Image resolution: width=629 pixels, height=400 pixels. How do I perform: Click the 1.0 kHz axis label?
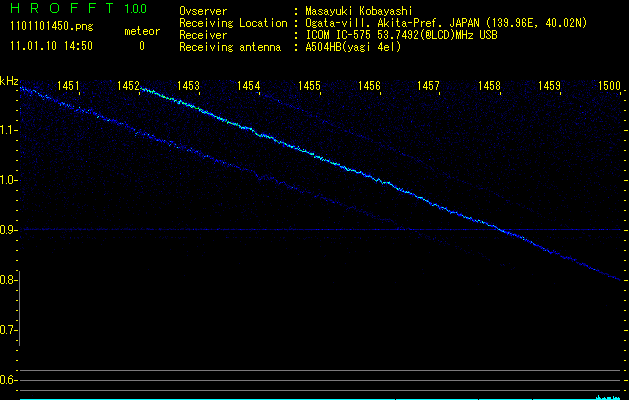tap(7, 180)
